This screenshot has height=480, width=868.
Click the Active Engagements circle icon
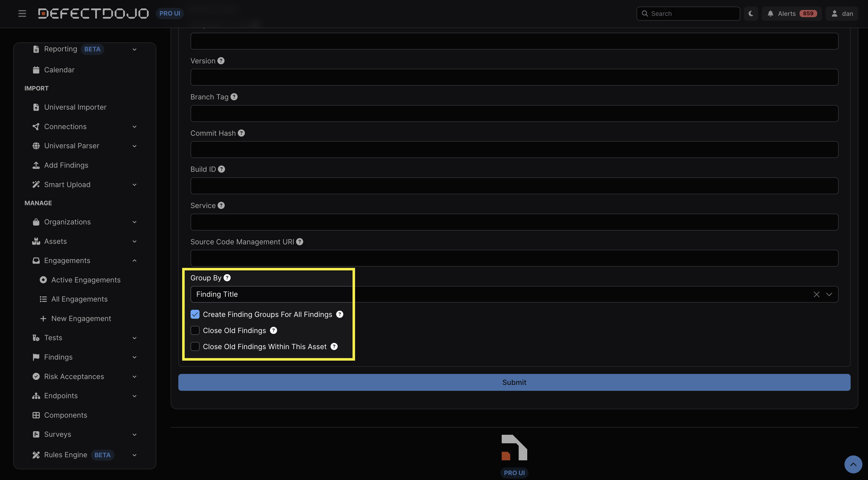pyautogui.click(x=43, y=280)
